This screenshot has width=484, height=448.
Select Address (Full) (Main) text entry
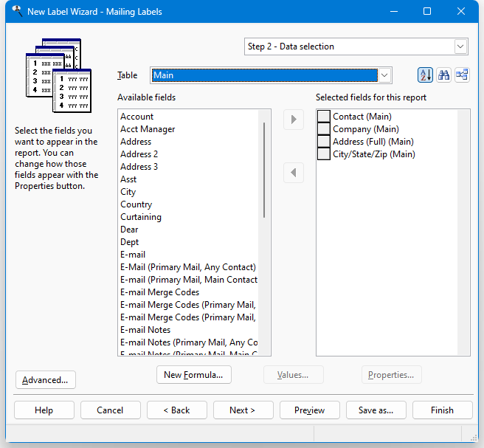pyautogui.click(x=373, y=142)
